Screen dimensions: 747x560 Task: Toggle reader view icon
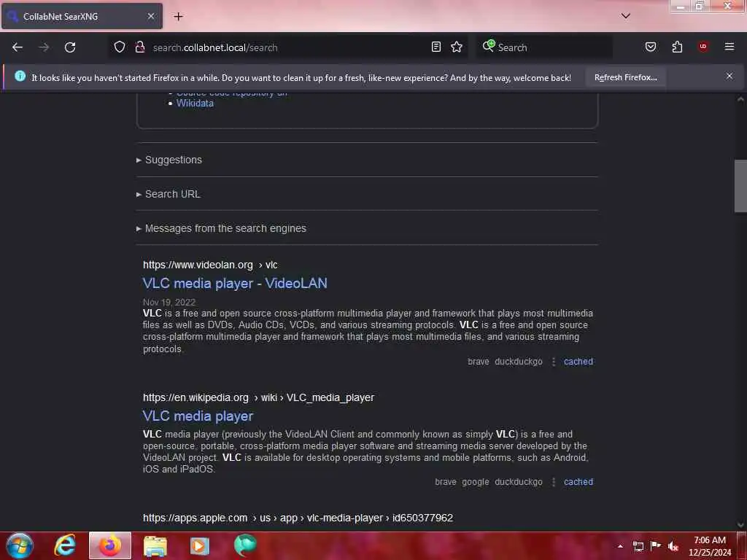click(x=436, y=47)
